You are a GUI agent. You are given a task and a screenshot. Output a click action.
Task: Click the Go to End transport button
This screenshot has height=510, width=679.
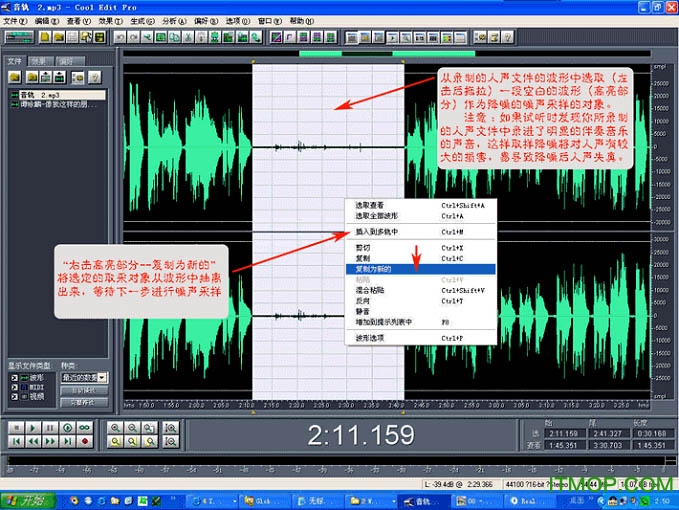(x=69, y=441)
